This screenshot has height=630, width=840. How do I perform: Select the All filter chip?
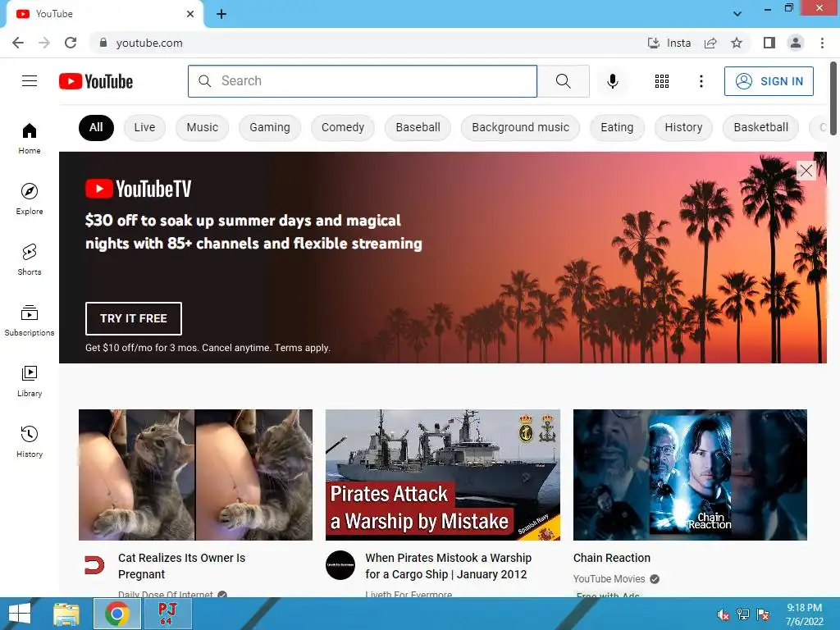click(x=97, y=127)
